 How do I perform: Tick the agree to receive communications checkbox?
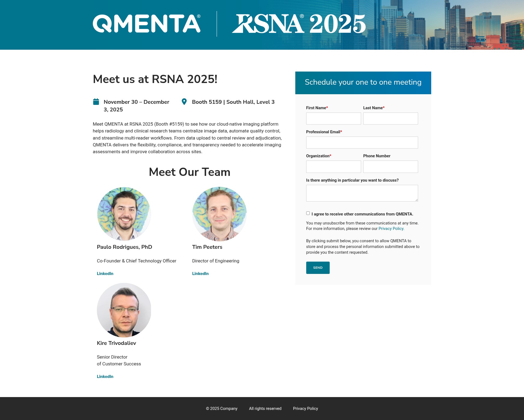pos(308,213)
